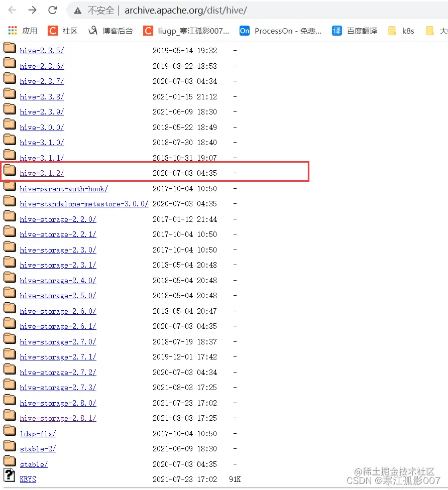Open the apps grid bookmark icon
This screenshot has height=490, width=448.
(x=13, y=31)
